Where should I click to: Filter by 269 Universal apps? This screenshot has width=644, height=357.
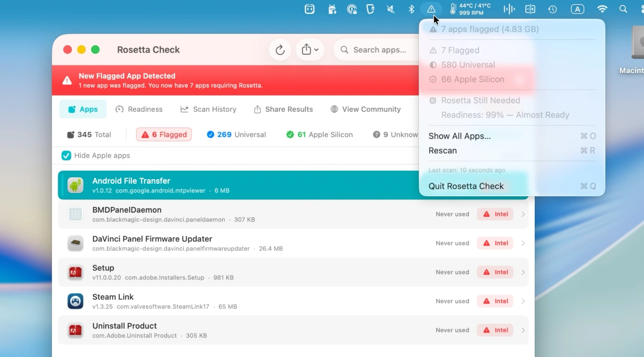click(236, 134)
